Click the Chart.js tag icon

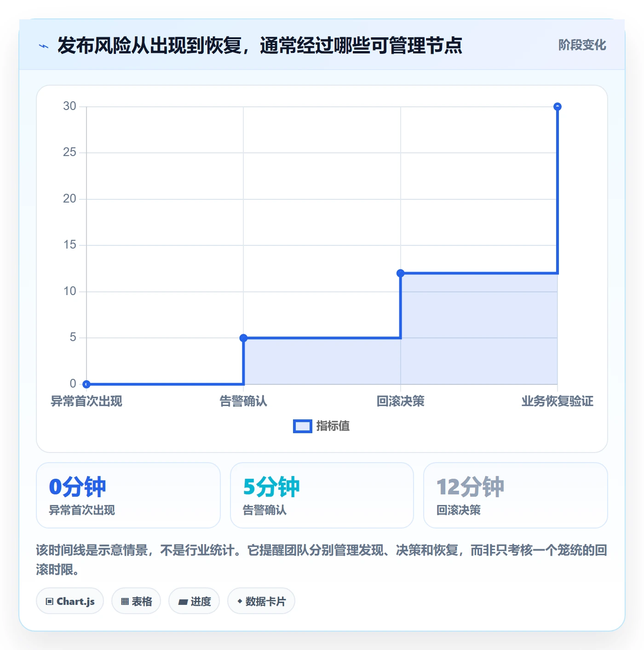click(50, 601)
